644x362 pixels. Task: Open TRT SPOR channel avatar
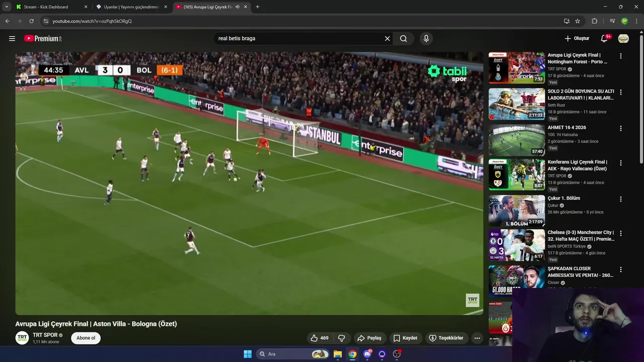(x=22, y=338)
